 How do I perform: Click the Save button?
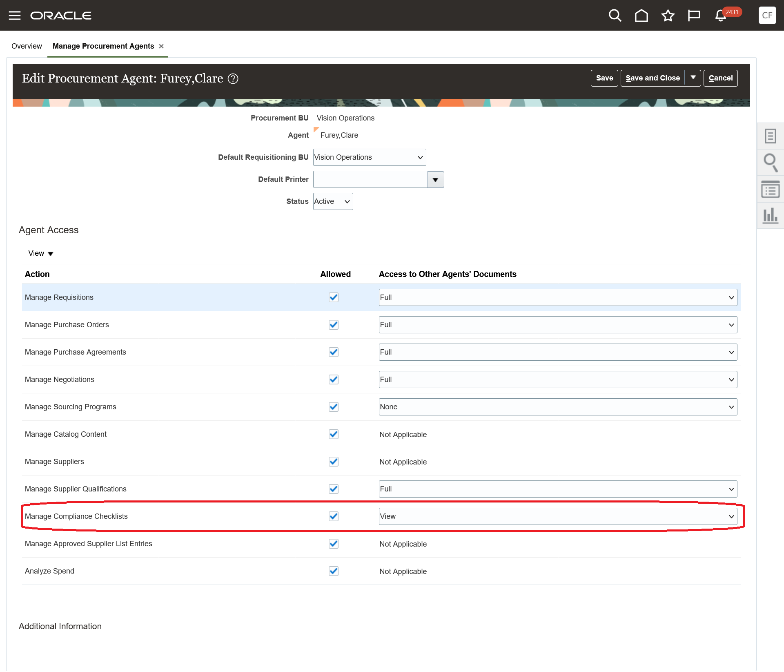(x=604, y=78)
